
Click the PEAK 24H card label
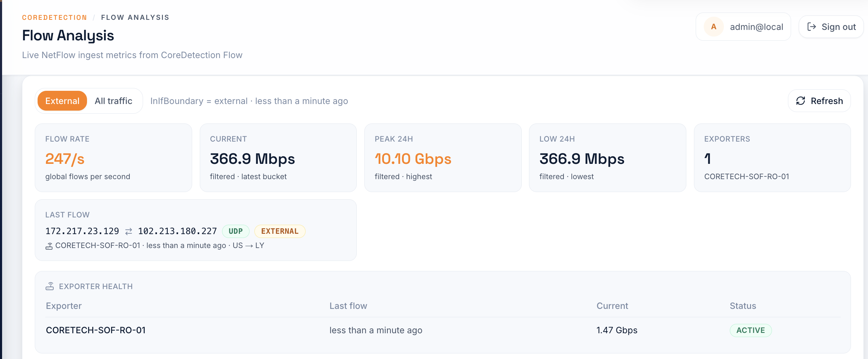394,139
